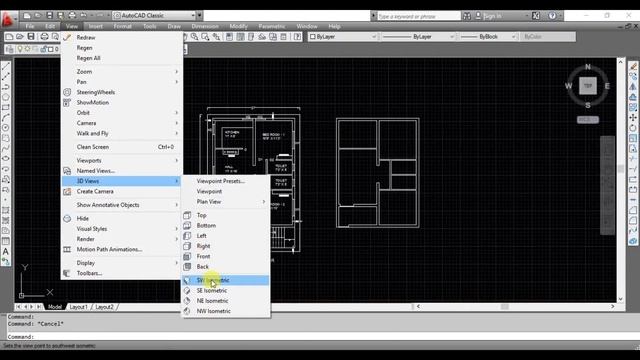The width and height of the screenshot is (640, 360).
Task: Expand the Plan View submenu
Action: click(x=226, y=202)
